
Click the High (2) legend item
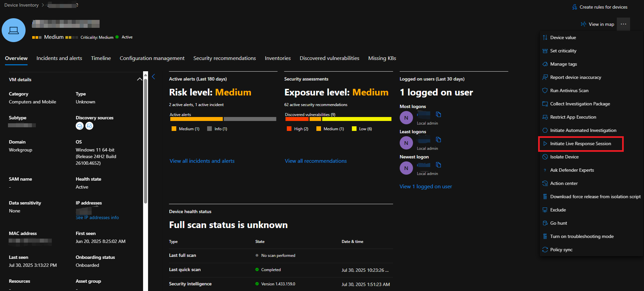point(298,129)
